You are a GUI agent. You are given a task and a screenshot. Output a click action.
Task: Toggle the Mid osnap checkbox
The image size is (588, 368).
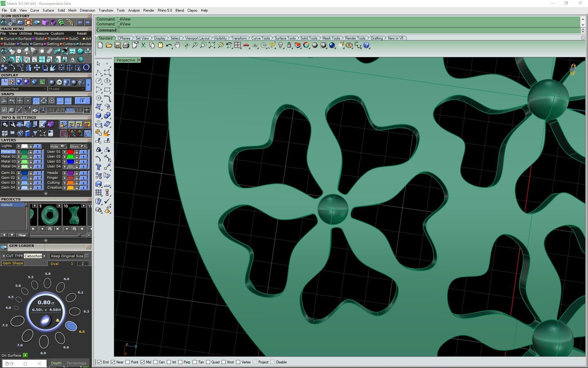tap(143, 362)
